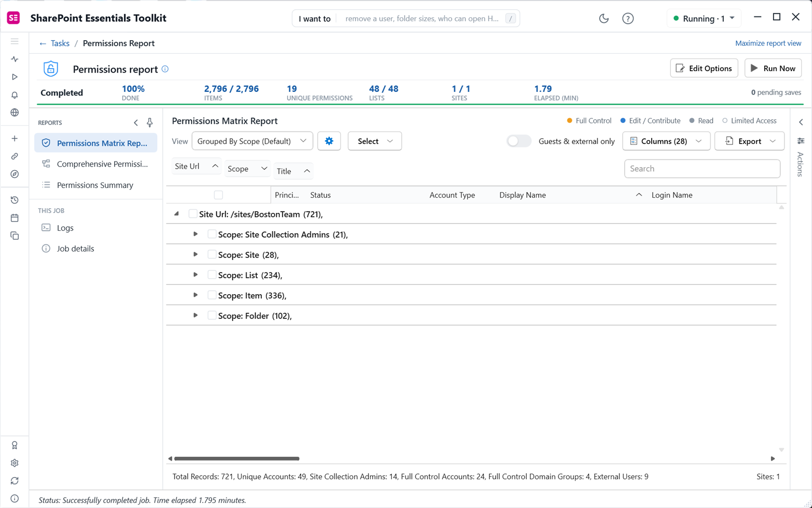
Task: Open the calendar icon in left sidebar
Action: pos(15,218)
